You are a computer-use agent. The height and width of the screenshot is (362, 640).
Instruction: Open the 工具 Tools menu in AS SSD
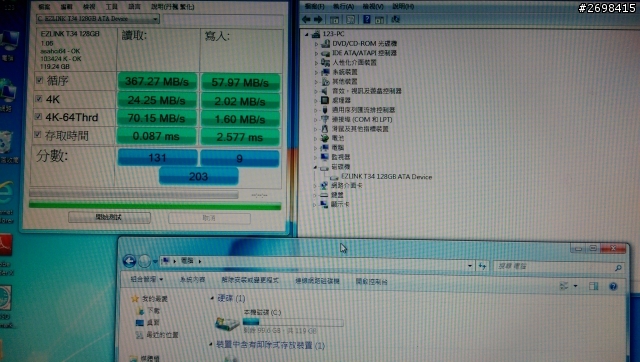point(111,7)
